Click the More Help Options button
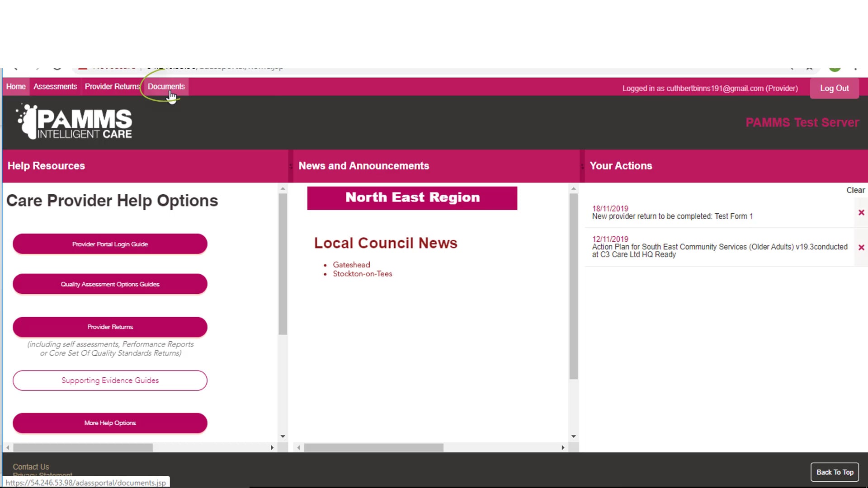 click(x=110, y=423)
